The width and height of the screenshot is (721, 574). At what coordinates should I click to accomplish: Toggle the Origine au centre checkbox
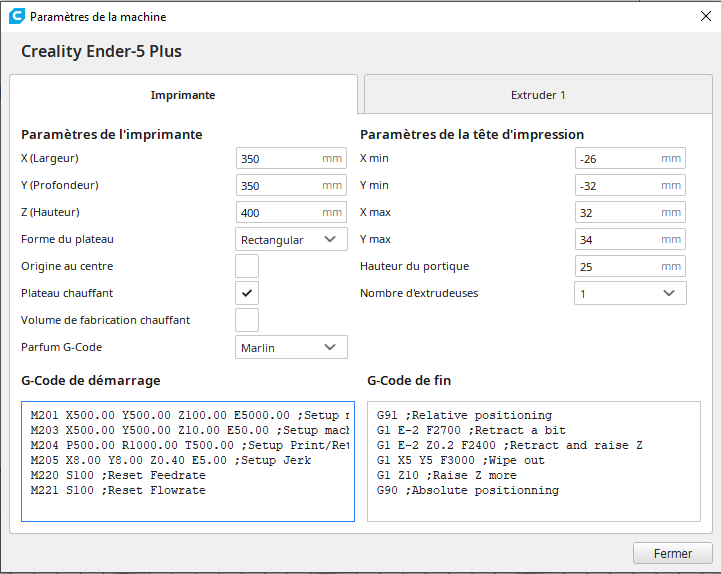[x=247, y=266]
